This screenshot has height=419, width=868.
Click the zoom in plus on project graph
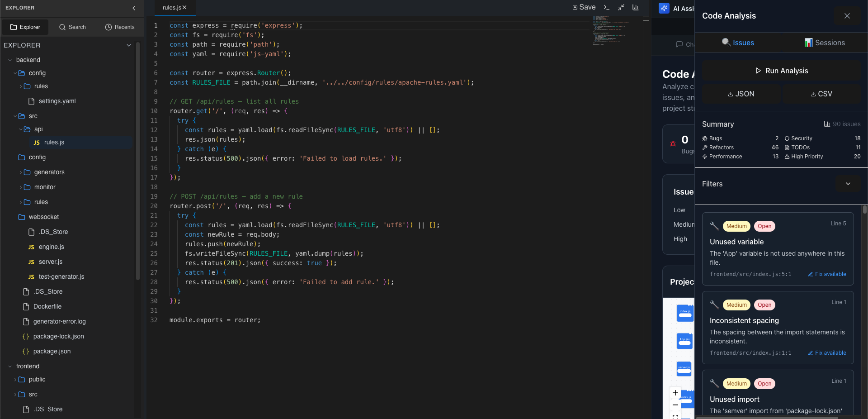675,393
